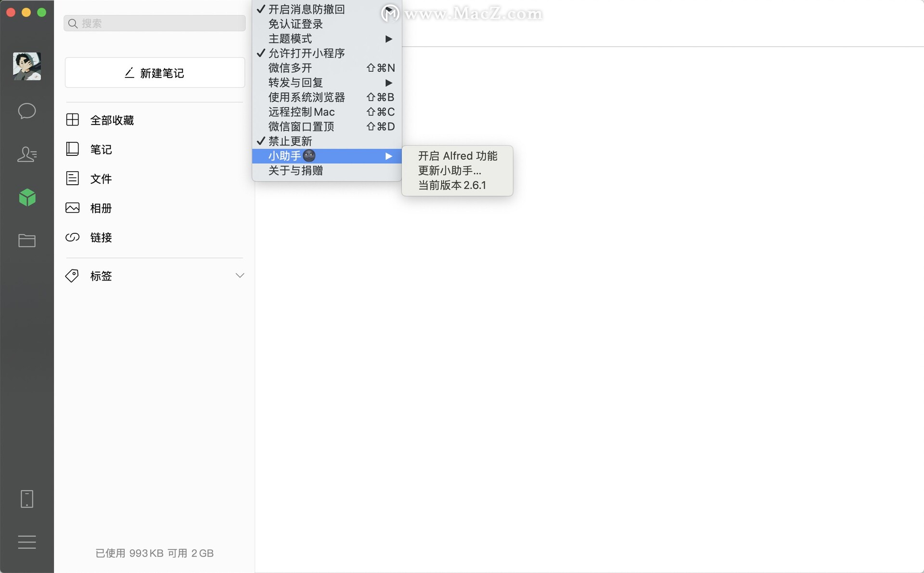Select 微信多开 menu entry
Image resolution: width=924 pixels, height=573 pixels.
327,68
